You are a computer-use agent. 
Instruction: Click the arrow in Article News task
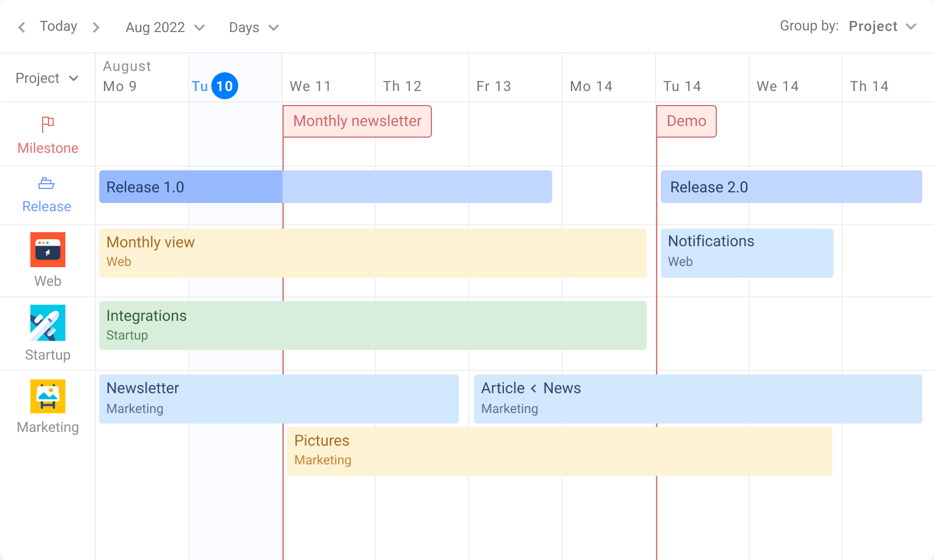coord(534,388)
